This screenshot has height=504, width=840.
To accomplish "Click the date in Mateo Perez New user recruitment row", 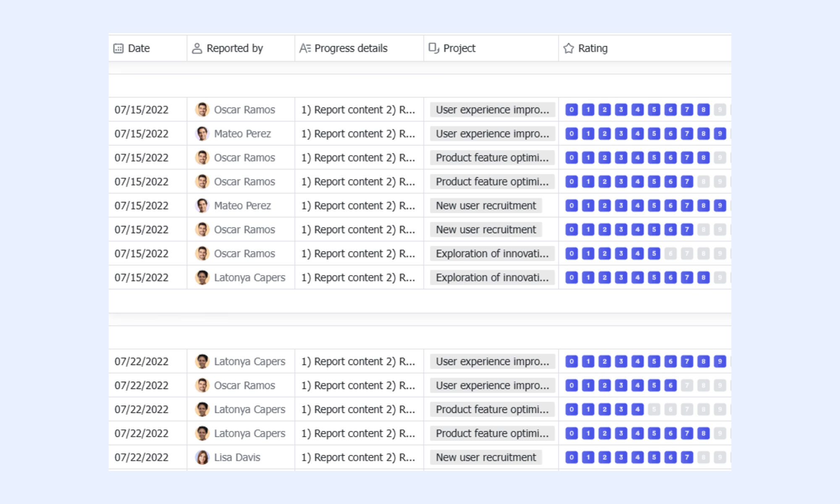I will (x=142, y=205).
